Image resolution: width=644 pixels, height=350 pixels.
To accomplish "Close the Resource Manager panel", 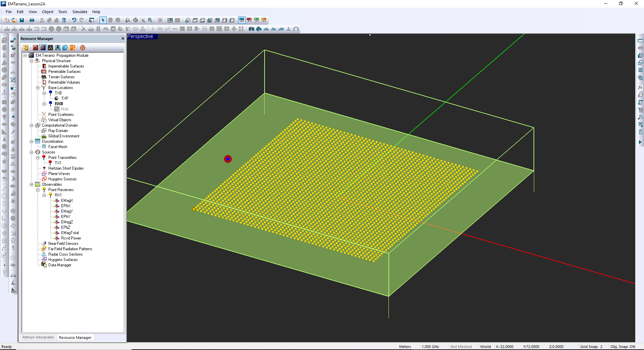I will (123, 39).
